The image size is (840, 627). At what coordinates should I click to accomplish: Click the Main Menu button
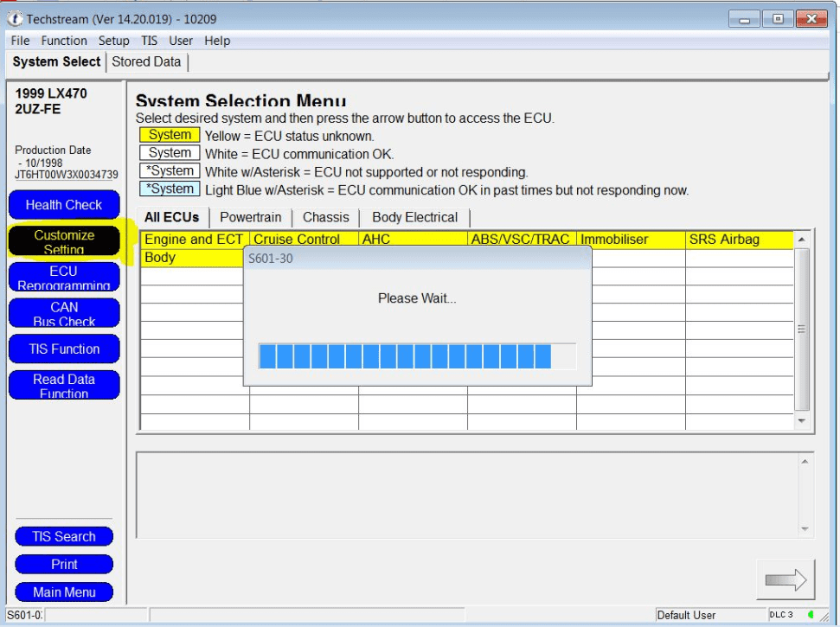coord(64,592)
